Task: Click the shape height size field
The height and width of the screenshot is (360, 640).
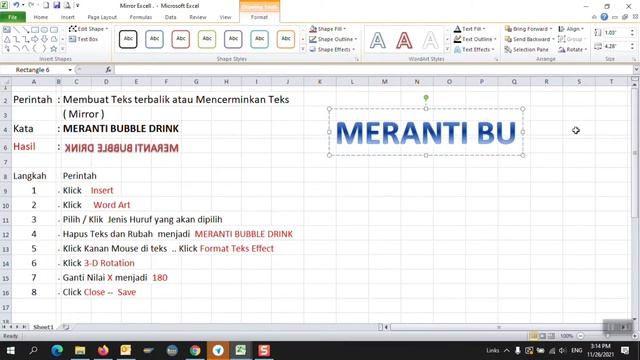Action: [x=616, y=33]
